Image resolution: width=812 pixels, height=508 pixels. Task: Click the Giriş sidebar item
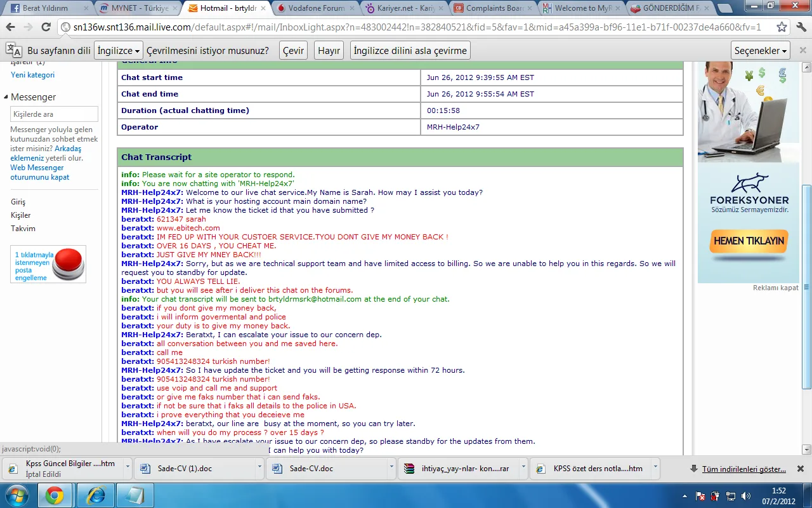[x=18, y=202]
